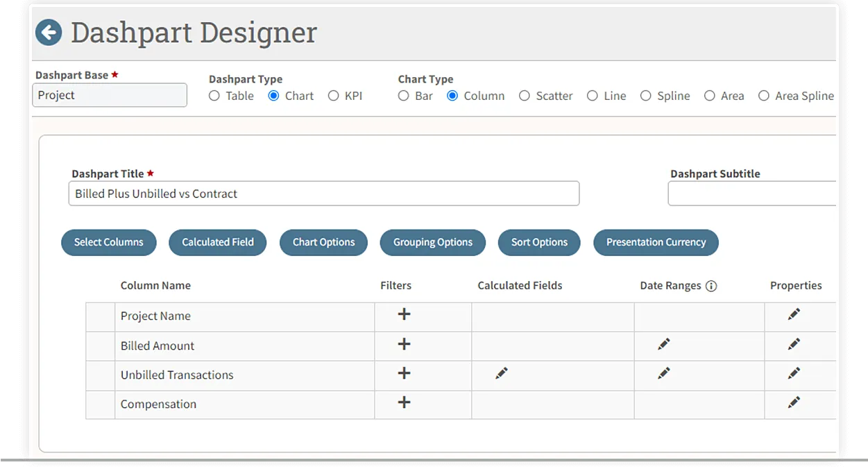
Task: Add a filter to Project Name
Action: coord(404,314)
